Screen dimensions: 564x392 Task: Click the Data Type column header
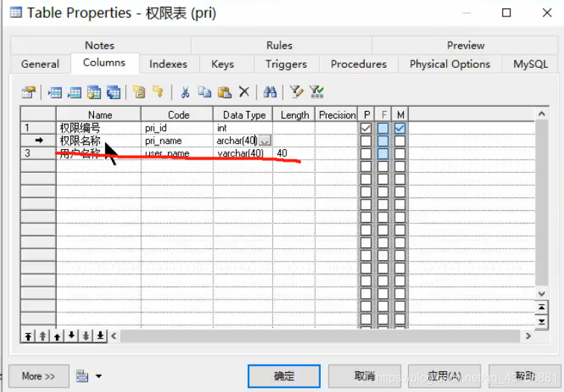click(x=243, y=115)
